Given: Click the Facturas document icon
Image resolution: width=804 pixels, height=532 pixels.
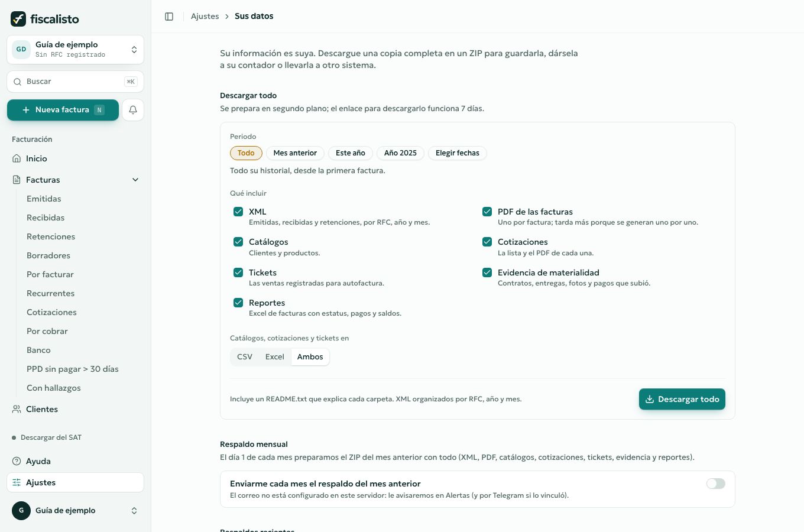Looking at the screenshot, I should (x=17, y=180).
